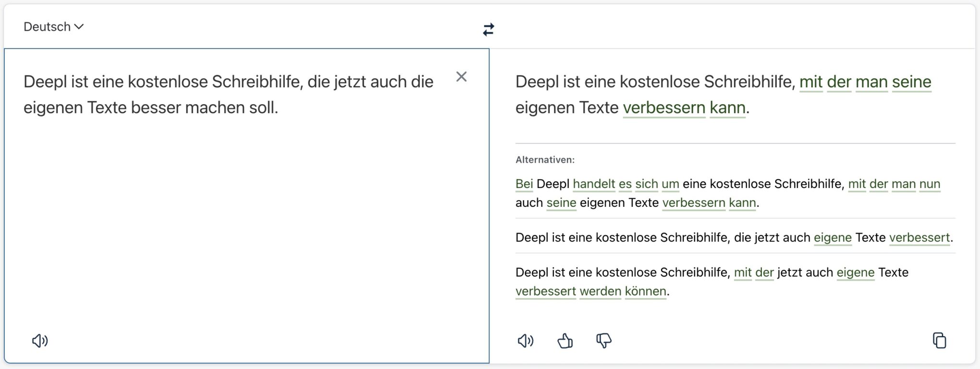This screenshot has height=369, width=980.
Task: Give thumbs down to the result
Action: [x=604, y=341]
